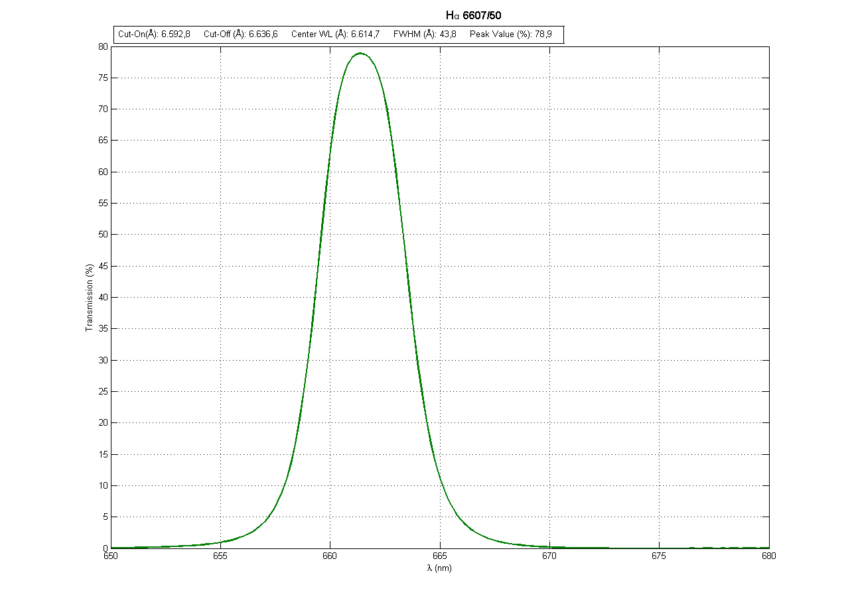Viewport: 850px width, 616px height.
Task: Click y-axis tick label 65
Action: coord(103,141)
